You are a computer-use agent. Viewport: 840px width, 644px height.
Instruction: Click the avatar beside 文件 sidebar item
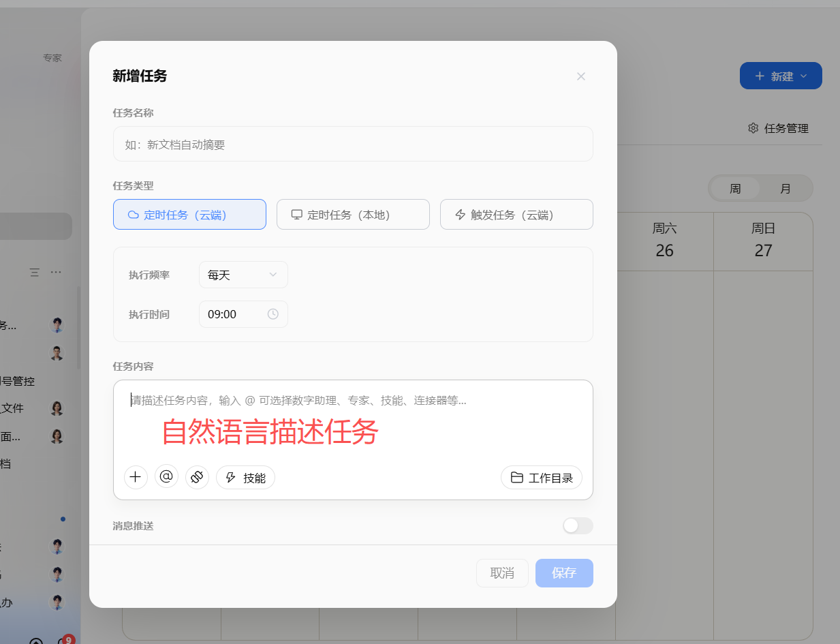pos(57,408)
